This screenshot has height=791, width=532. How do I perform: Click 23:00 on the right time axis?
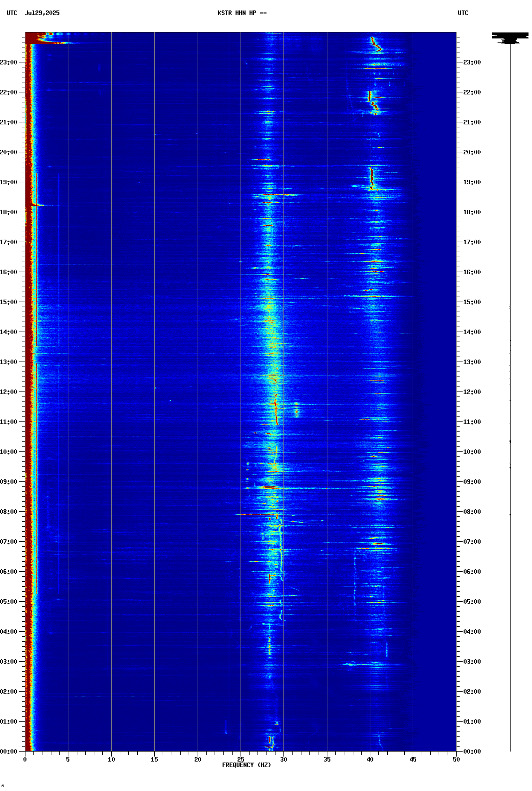[472, 62]
